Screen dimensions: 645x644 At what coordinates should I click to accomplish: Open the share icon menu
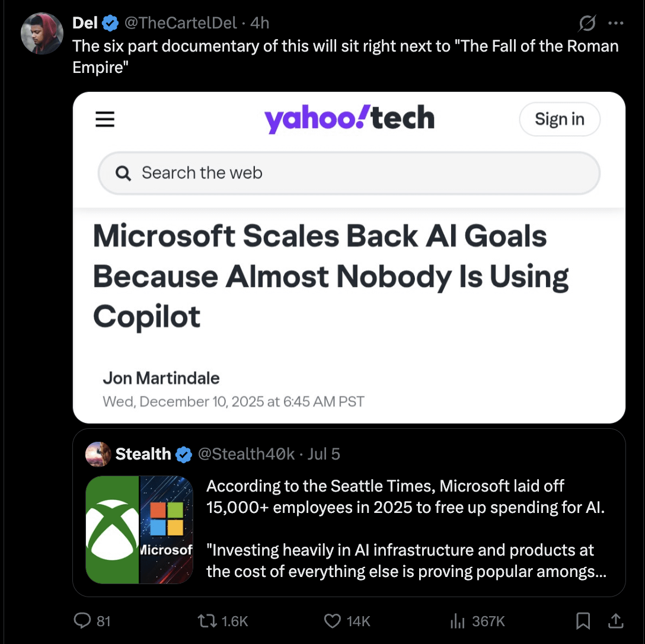[x=617, y=621]
